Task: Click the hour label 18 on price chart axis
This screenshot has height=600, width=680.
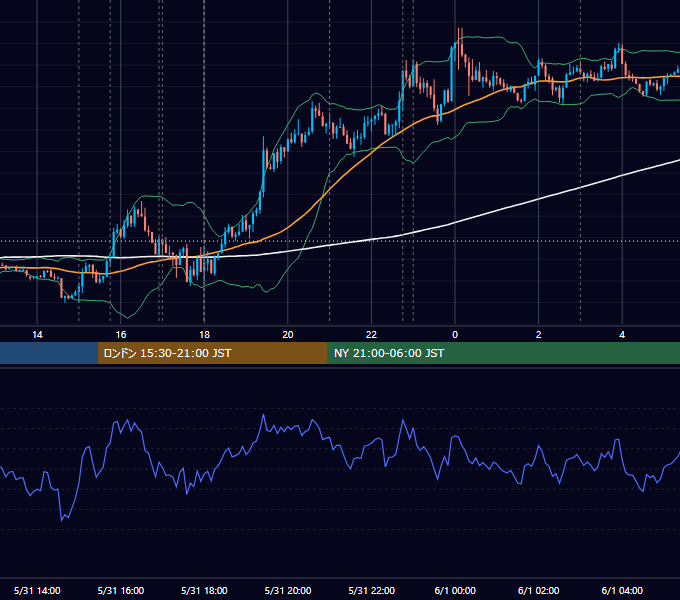Action: pyautogui.click(x=204, y=335)
